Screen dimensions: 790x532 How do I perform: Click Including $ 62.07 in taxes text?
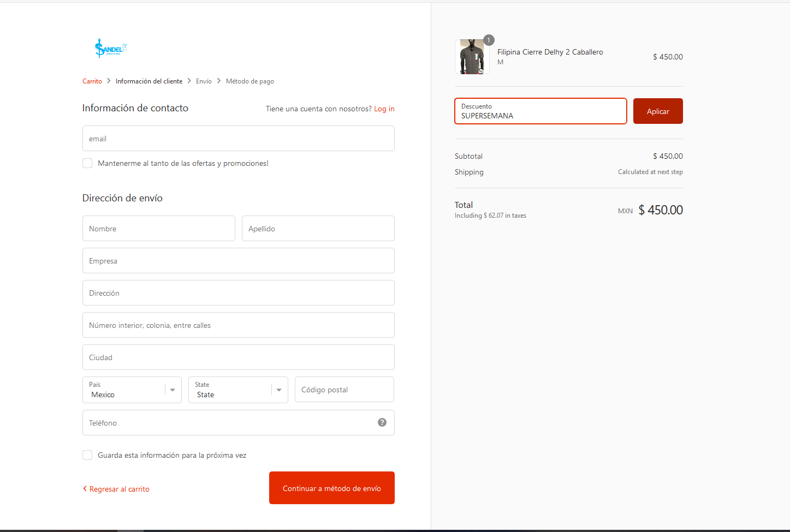point(490,216)
